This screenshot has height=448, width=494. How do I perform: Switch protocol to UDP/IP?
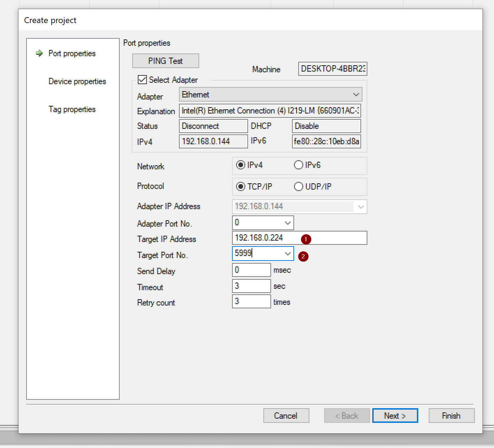299,187
